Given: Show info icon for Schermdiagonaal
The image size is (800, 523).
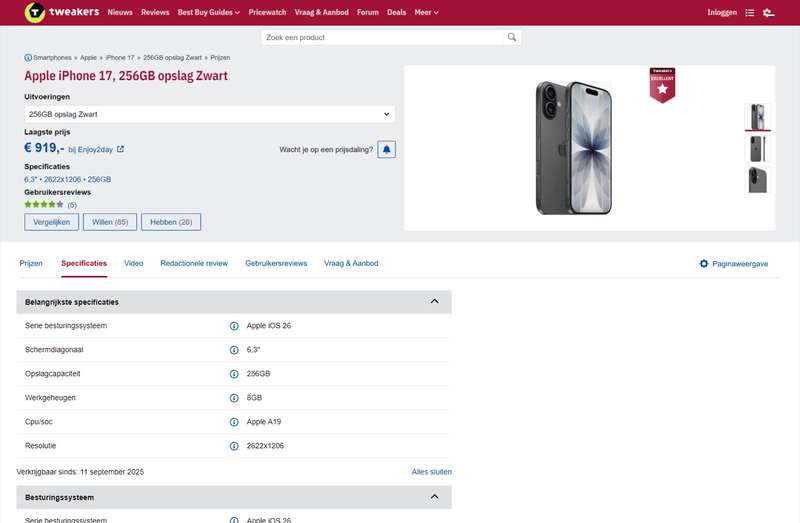Looking at the screenshot, I should pos(234,350).
